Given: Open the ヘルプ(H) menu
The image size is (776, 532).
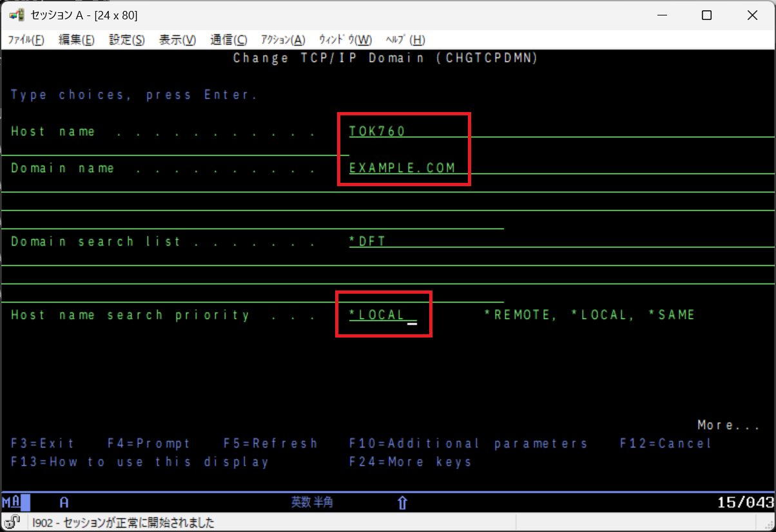Looking at the screenshot, I should tap(405, 40).
